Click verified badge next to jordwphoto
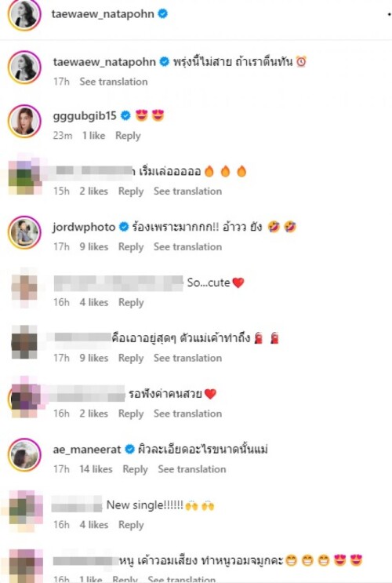392x583 pixels. pos(124,227)
